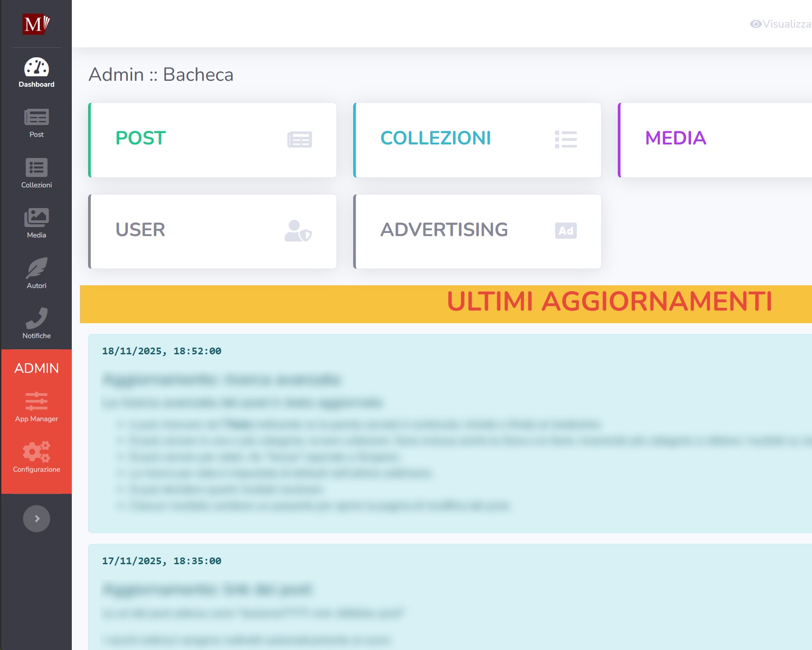Open the Autori feather icon
The height and width of the screenshot is (650, 812).
pos(36,269)
